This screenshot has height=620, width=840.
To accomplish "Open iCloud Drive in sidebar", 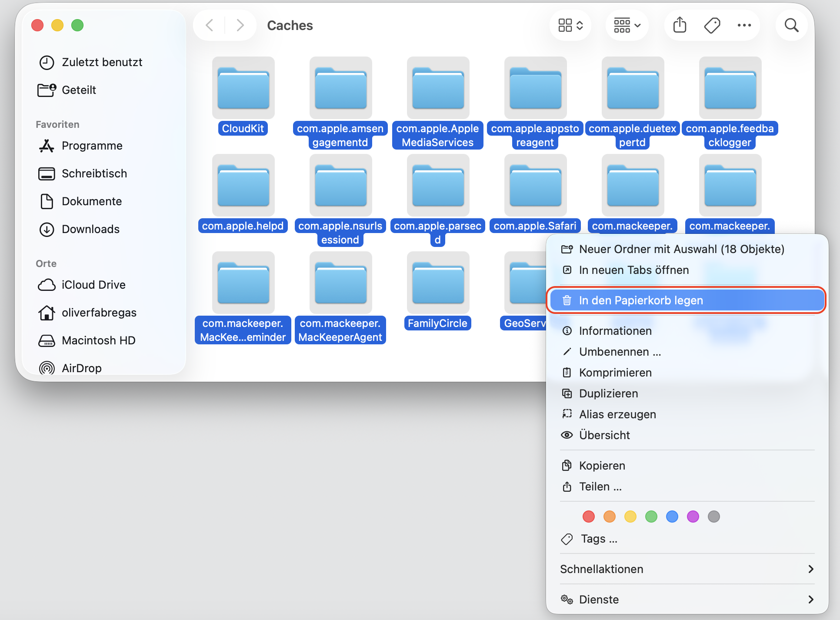I will tap(103, 285).
